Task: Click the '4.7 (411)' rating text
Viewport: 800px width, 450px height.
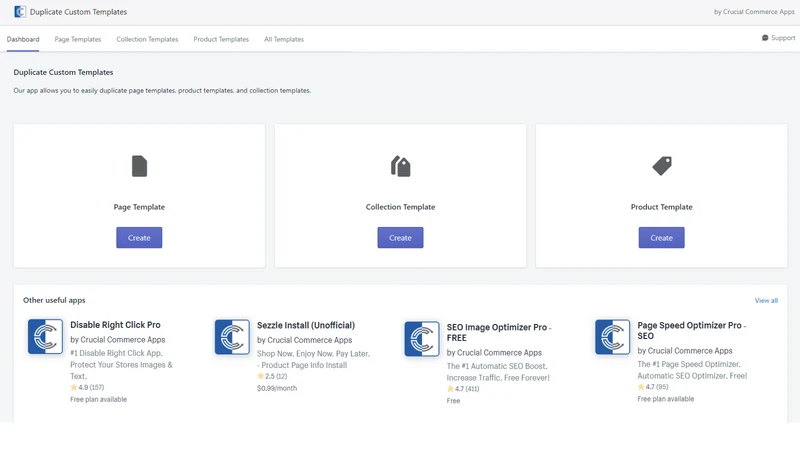Action: pyautogui.click(x=467, y=389)
